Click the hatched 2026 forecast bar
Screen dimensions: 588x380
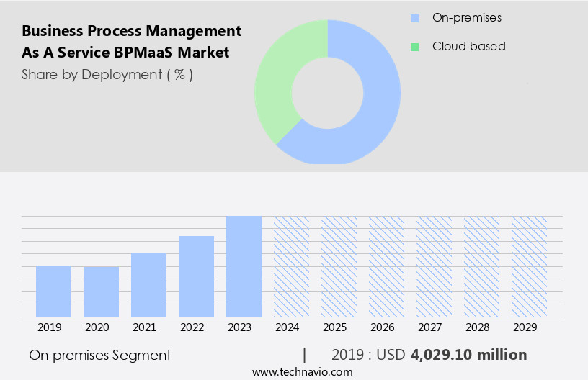click(x=386, y=266)
